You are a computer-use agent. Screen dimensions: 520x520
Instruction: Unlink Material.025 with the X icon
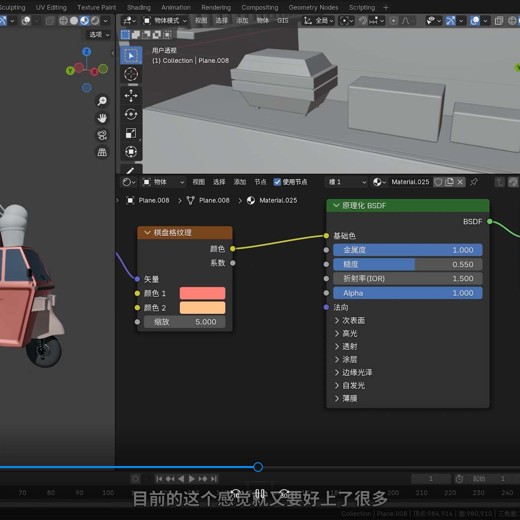[460, 182]
